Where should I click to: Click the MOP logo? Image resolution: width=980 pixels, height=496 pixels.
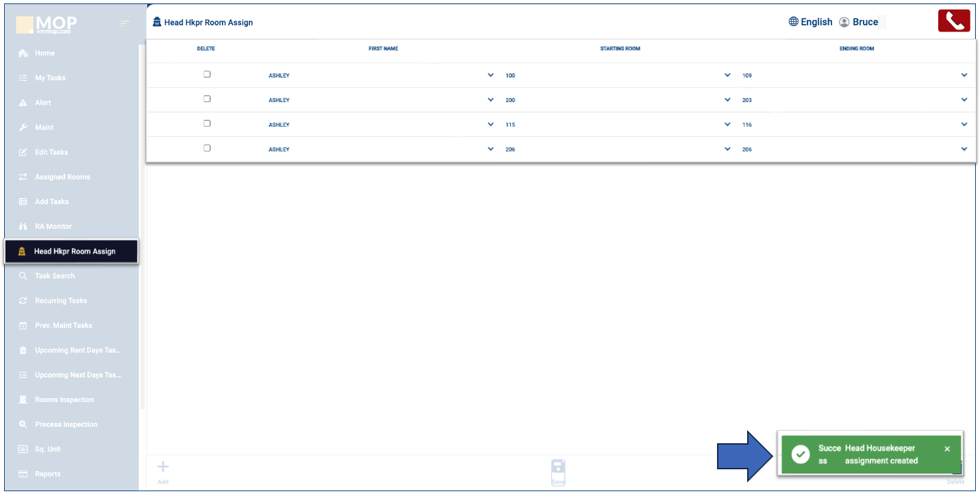(x=47, y=25)
